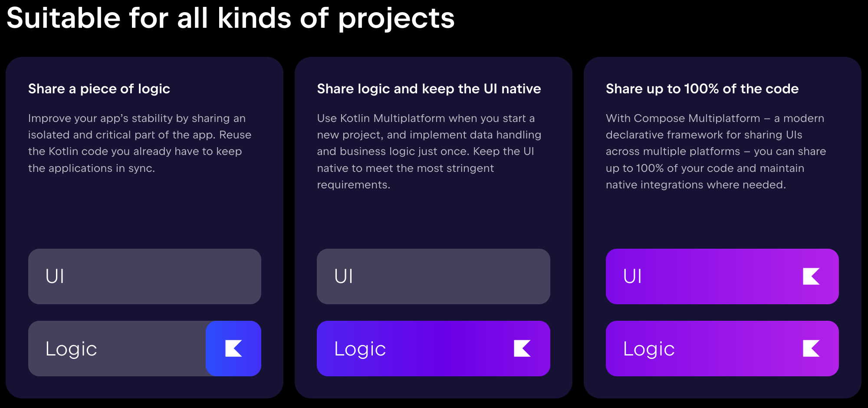Image resolution: width=868 pixels, height=408 pixels.
Task: Select the gray UI block in middle card
Action: [433, 276]
